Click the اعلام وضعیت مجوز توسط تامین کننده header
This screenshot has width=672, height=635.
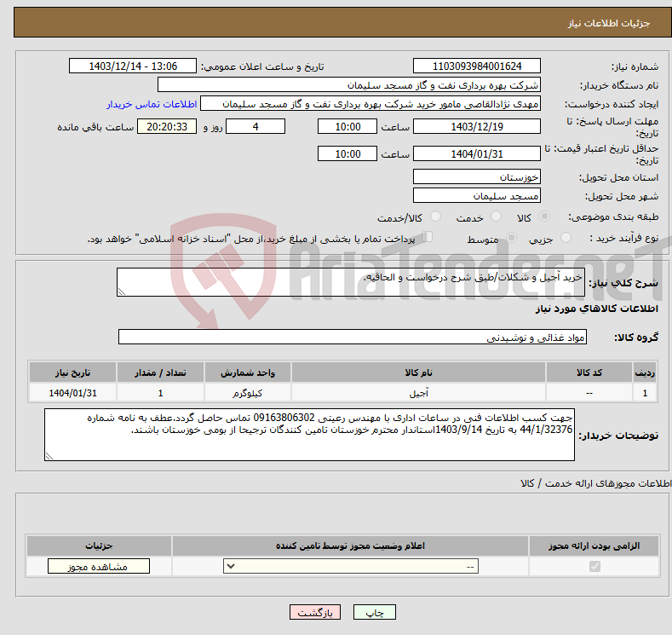(x=350, y=546)
